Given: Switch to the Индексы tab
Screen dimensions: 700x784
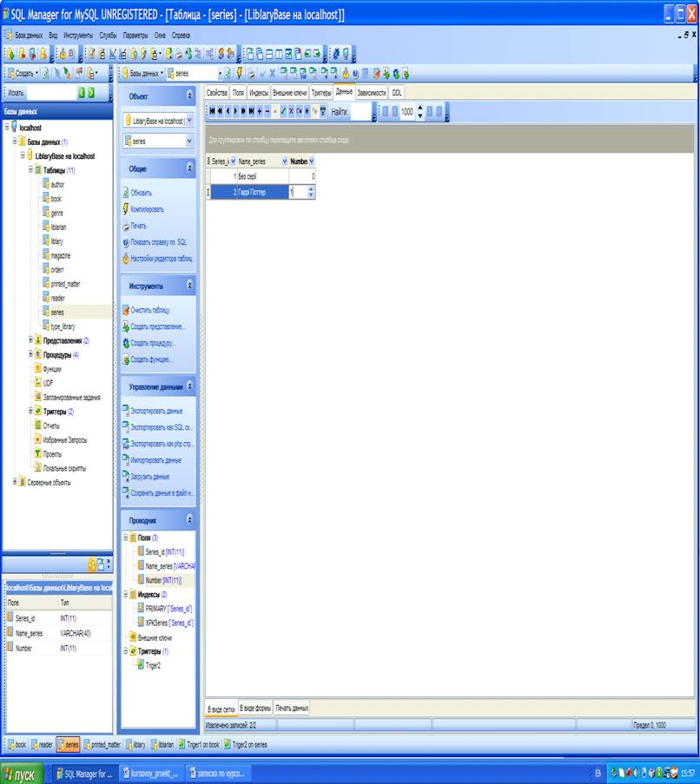Looking at the screenshot, I should (259, 93).
